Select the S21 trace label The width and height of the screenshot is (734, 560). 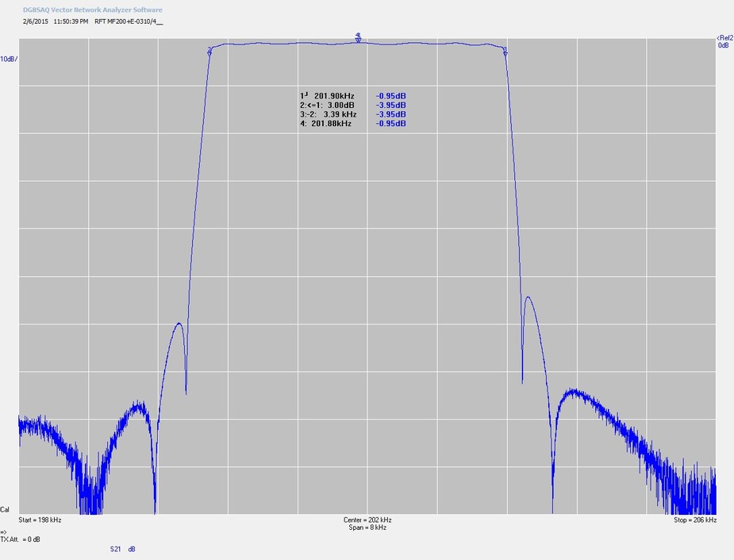click(x=116, y=549)
